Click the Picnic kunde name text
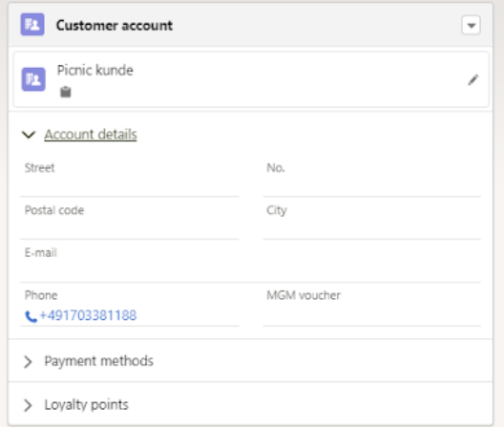The height and width of the screenshot is (427, 504). pos(95,70)
